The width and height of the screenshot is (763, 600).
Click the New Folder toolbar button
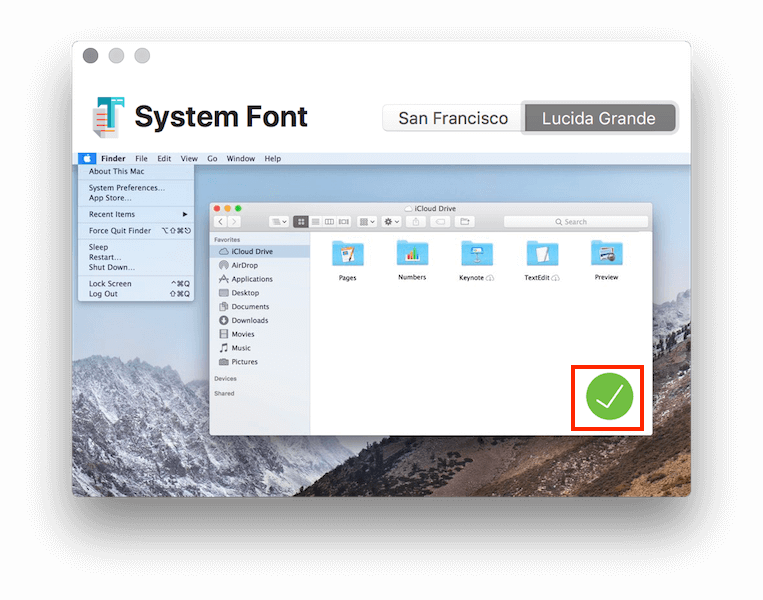465,222
